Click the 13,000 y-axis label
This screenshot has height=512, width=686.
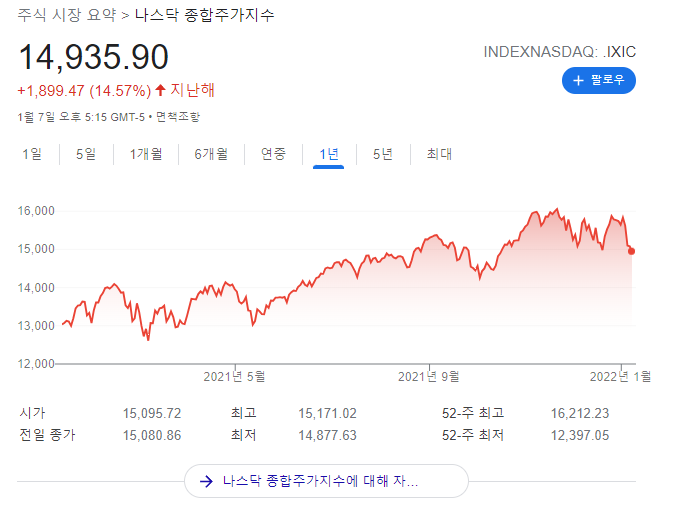[x=36, y=326]
